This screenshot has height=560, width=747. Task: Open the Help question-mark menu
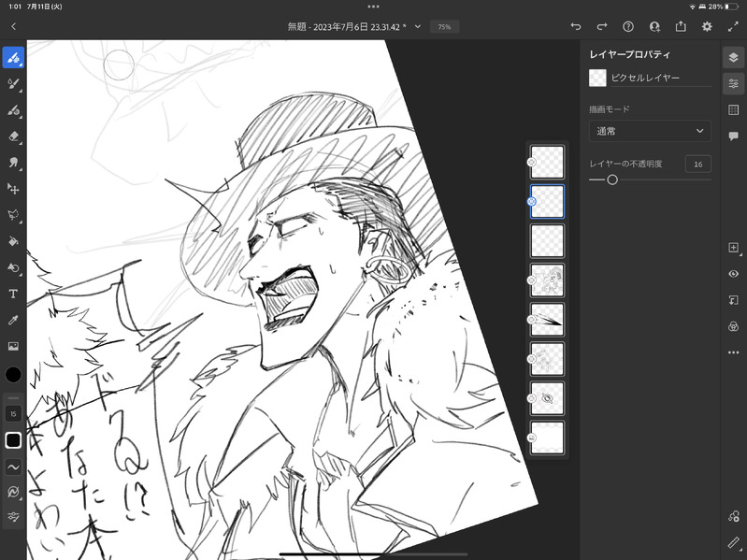pos(628,27)
